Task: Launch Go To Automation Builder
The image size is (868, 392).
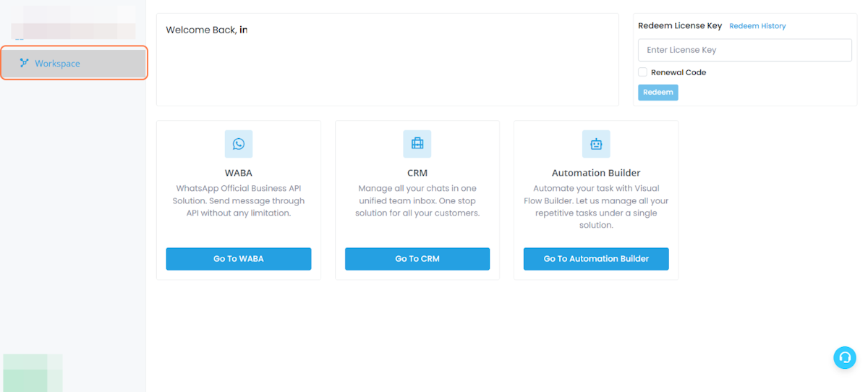Action: [596, 259]
